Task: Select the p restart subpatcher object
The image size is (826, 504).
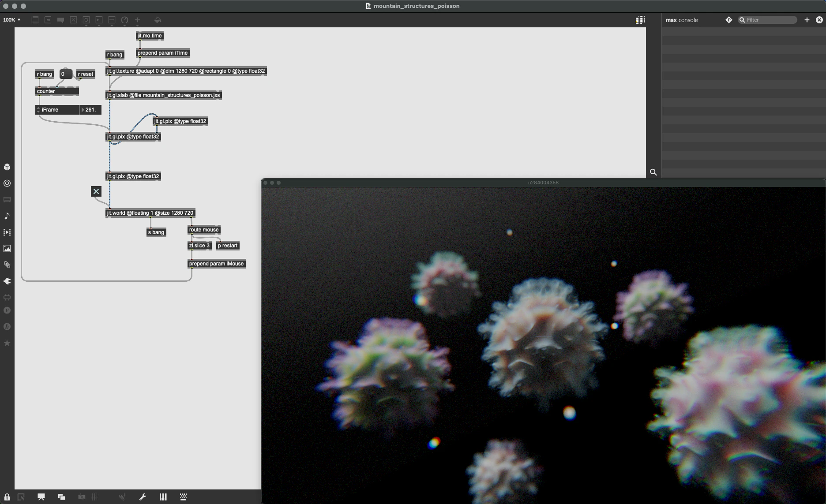Action: pos(228,246)
